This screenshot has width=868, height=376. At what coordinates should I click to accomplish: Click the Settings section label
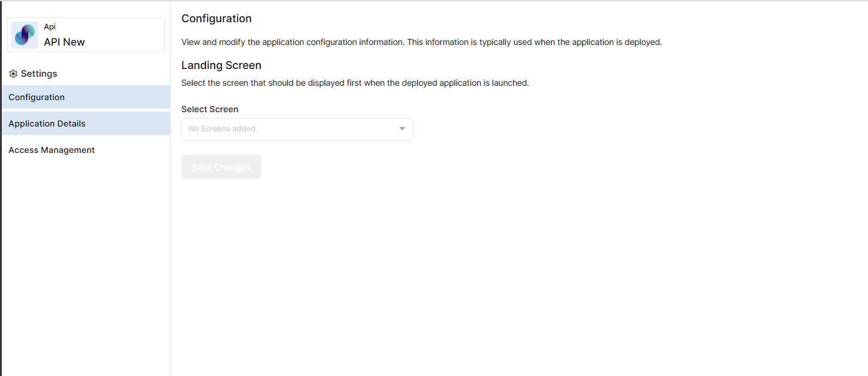(39, 74)
